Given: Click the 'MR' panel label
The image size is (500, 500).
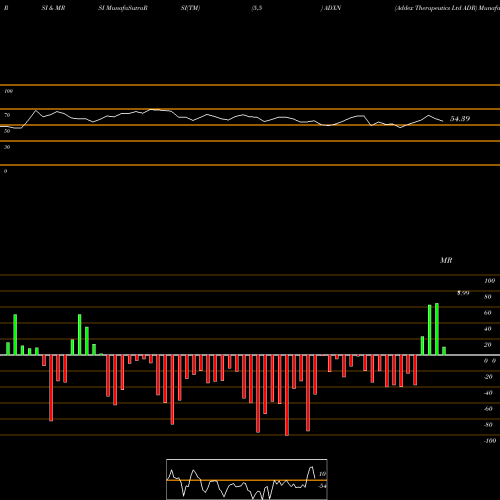Looking at the screenshot, I should [446, 260].
